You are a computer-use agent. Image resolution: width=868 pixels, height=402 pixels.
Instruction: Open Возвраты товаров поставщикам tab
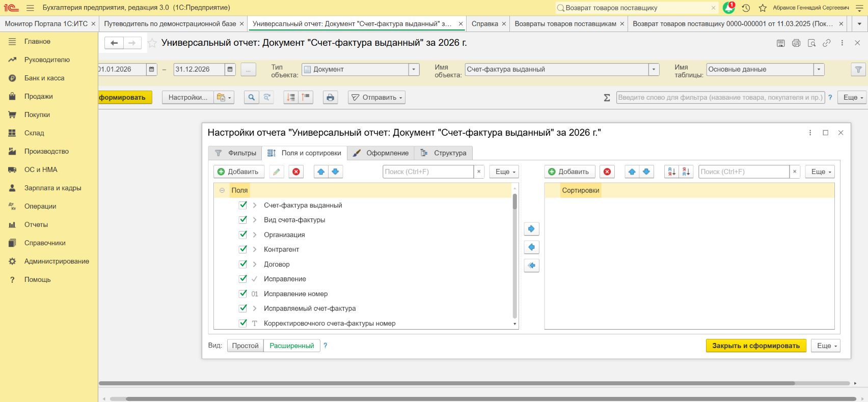(565, 24)
